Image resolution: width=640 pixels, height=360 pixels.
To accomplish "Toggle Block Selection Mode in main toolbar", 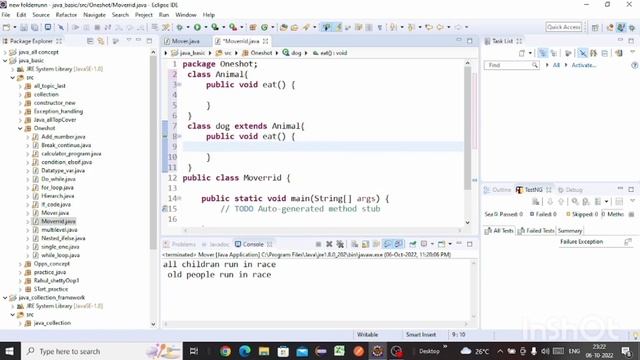I will point(369,27).
